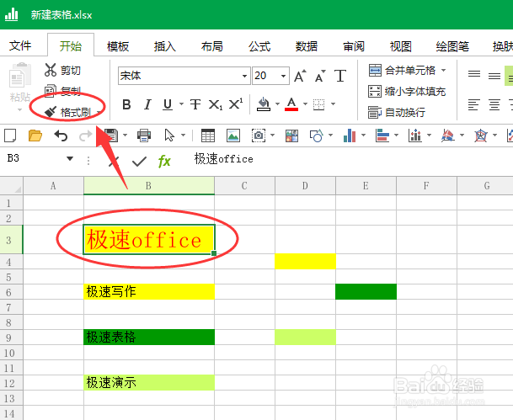Open the fill color dropdown arrow
Screen dimensions: 513x420
tap(277, 104)
